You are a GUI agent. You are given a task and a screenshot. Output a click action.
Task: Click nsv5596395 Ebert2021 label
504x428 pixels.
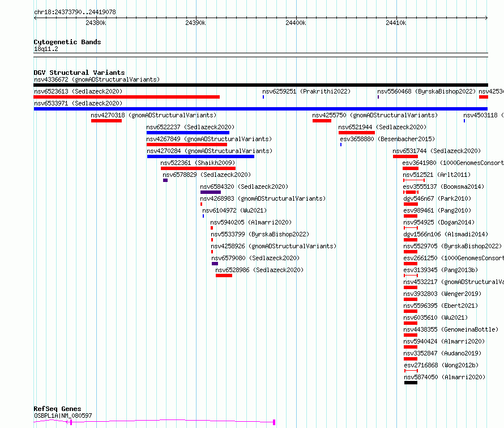click(x=441, y=306)
